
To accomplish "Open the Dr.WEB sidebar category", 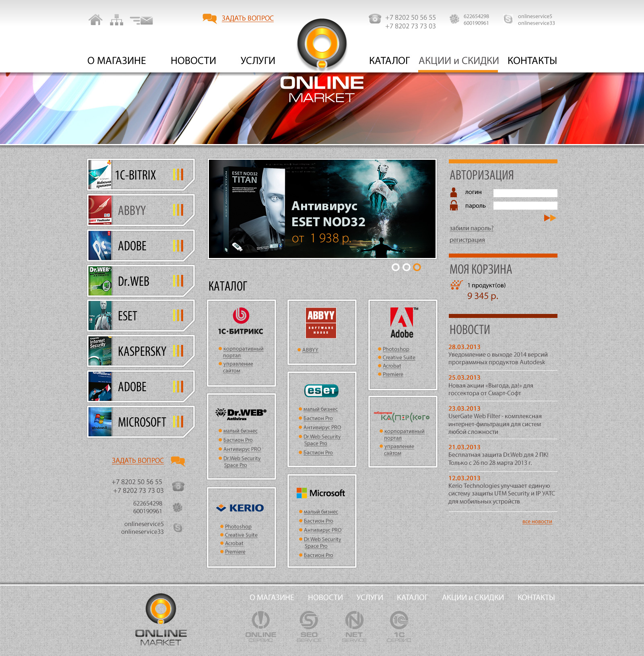I will [141, 281].
